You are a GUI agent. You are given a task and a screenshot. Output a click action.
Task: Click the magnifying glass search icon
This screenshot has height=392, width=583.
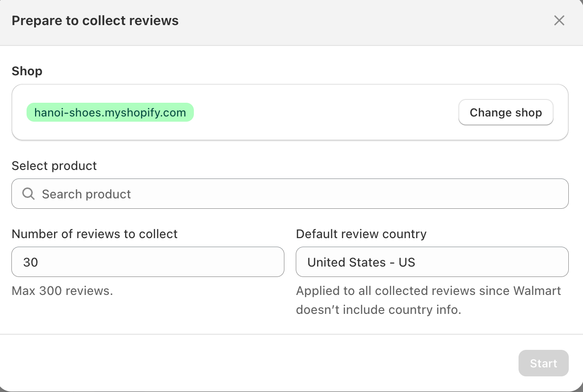click(28, 194)
